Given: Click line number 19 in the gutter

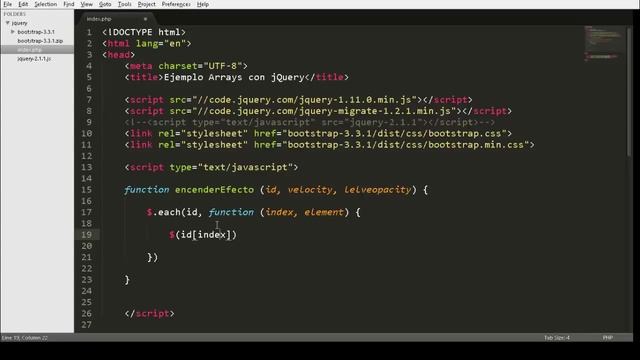Looking at the screenshot, I should [x=87, y=235].
